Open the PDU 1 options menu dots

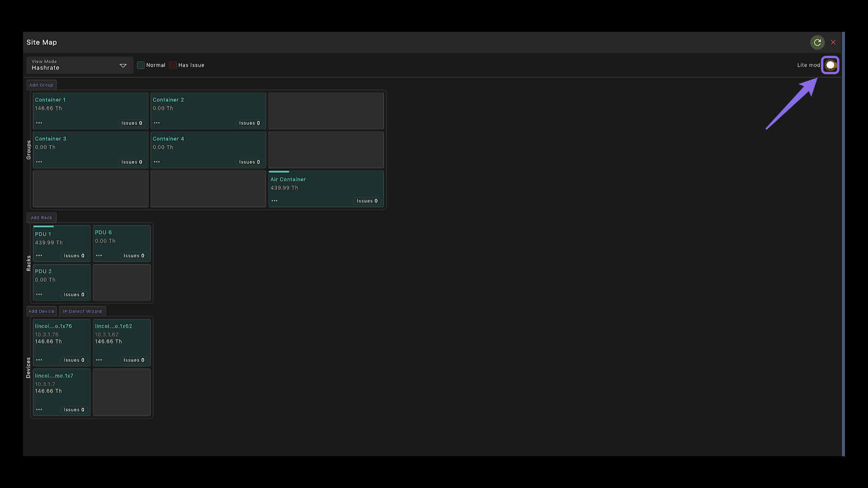[39, 256]
